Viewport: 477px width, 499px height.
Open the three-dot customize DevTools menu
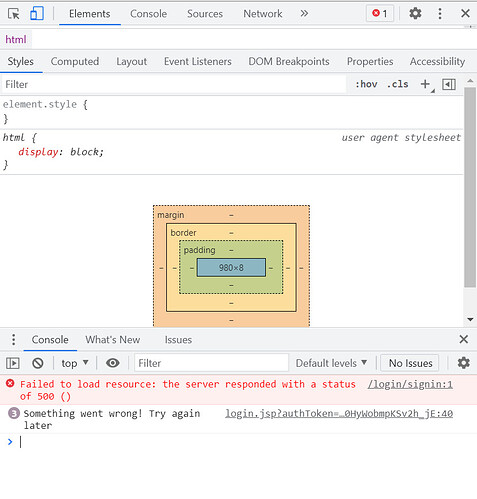(440, 14)
